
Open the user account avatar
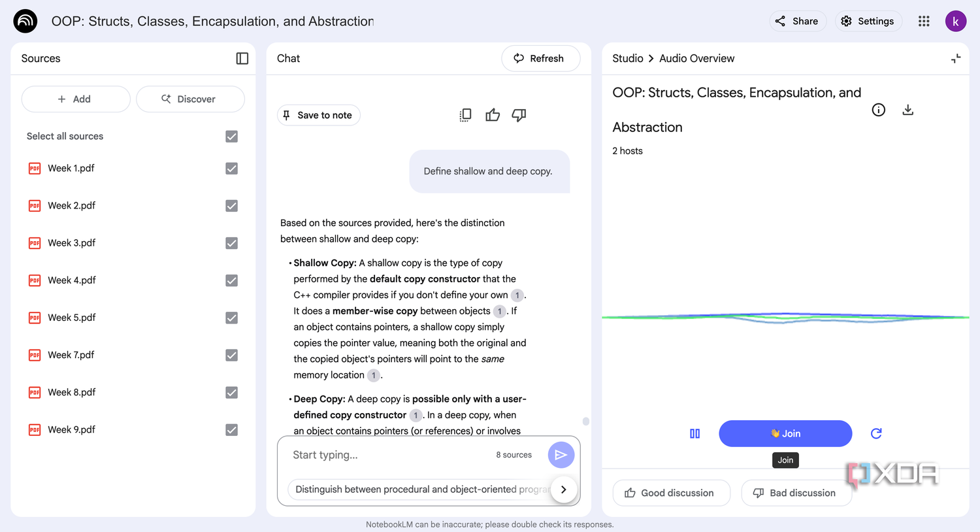coord(956,21)
